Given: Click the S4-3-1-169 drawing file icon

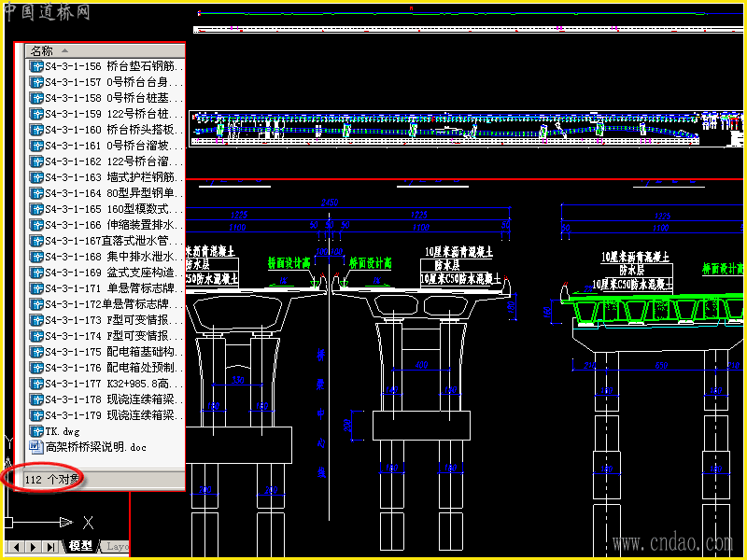Looking at the screenshot, I should [x=36, y=273].
